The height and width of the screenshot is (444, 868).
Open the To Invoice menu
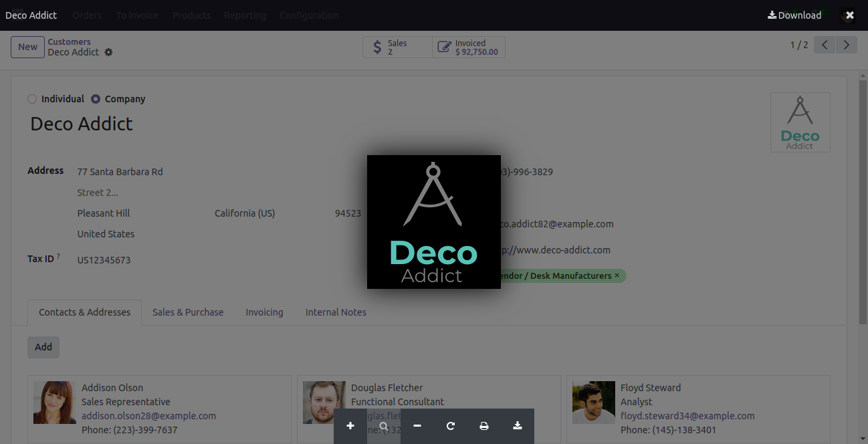(137, 15)
